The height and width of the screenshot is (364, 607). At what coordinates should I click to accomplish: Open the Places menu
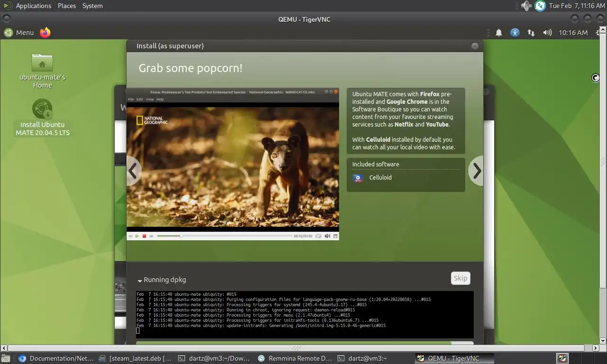pos(67,6)
